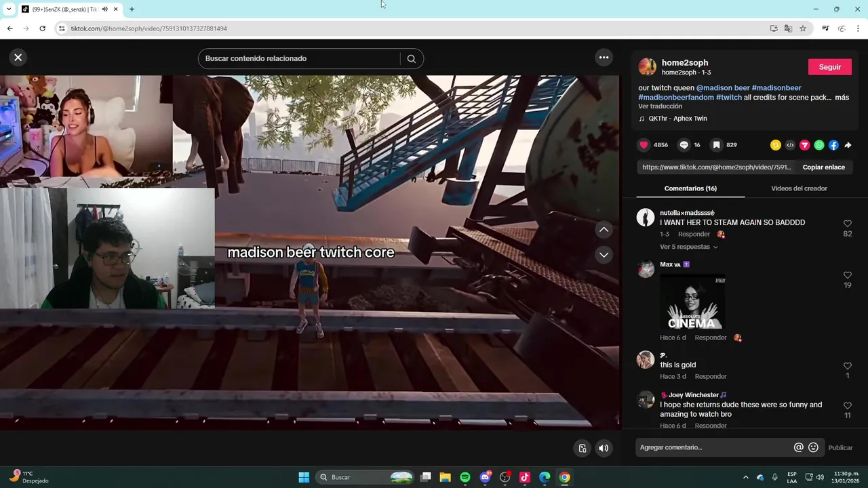Translate this page icon in address bar
The height and width of the screenshot is (488, 868).
(788, 28)
